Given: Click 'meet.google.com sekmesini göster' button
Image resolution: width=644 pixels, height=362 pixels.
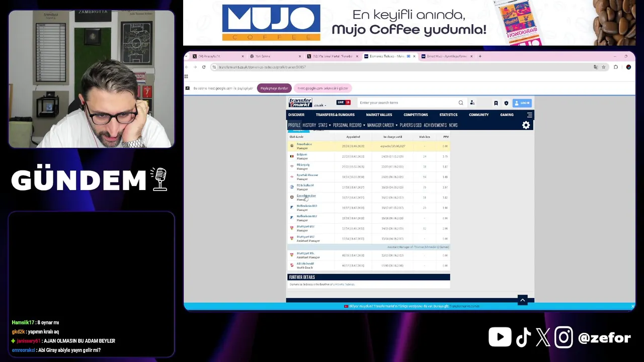Looking at the screenshot, I should (323, 88).
